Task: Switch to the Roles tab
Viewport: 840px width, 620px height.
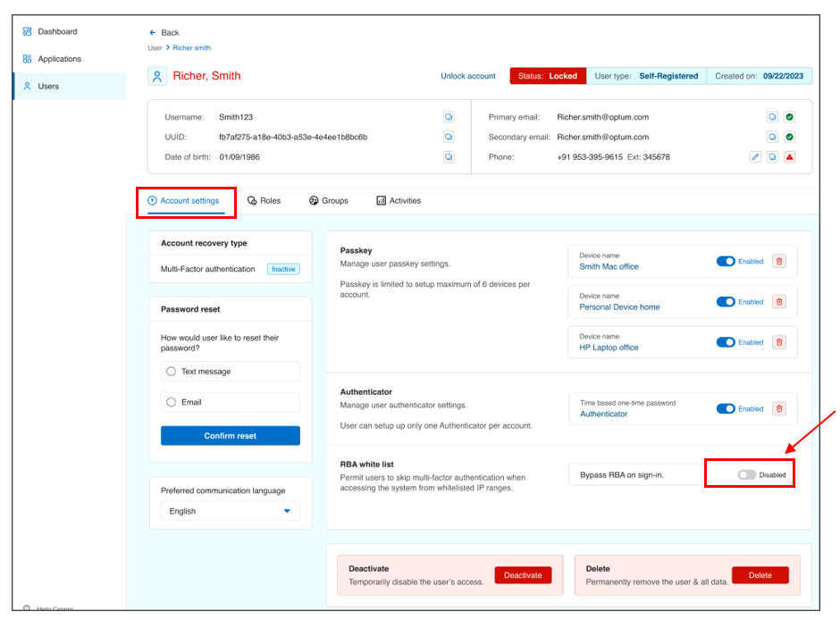Action: (x=265, y=201)
